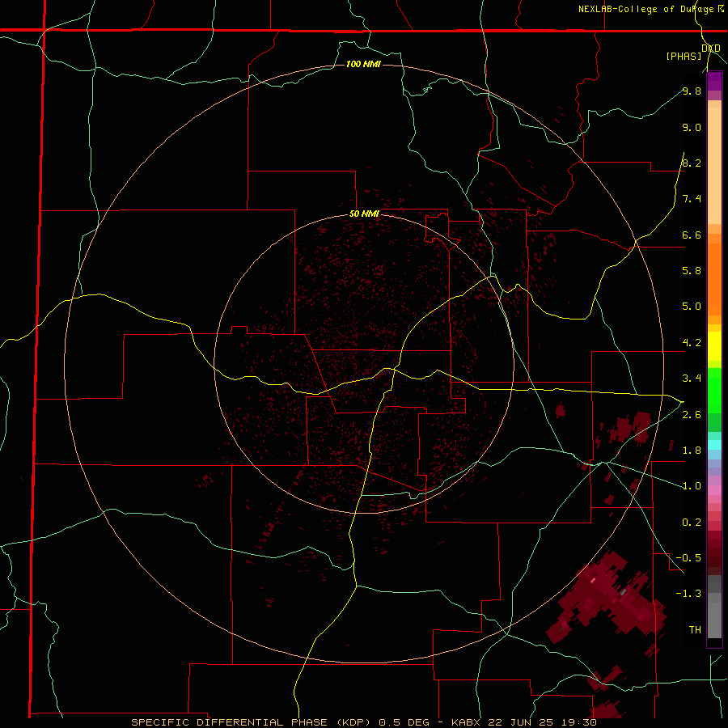This screenshot has height=728, width=728.
Task: Click the 3.4 color scale value
Action: click(692, 378)
